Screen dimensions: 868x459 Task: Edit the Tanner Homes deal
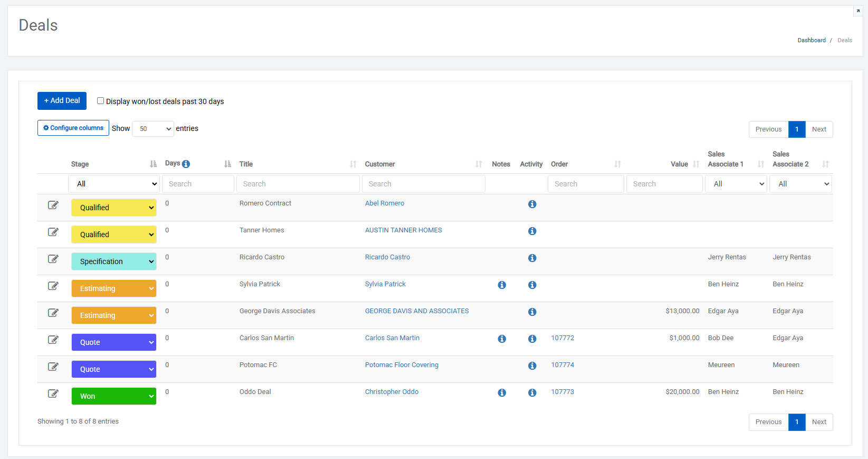click(x=53, y=232)
